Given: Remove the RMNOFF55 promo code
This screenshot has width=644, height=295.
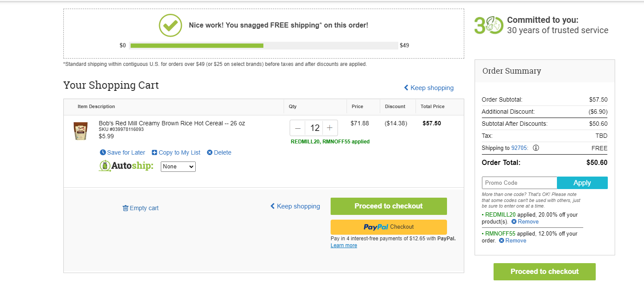Looking at the screenshot, I should click(x=513, y=240).
